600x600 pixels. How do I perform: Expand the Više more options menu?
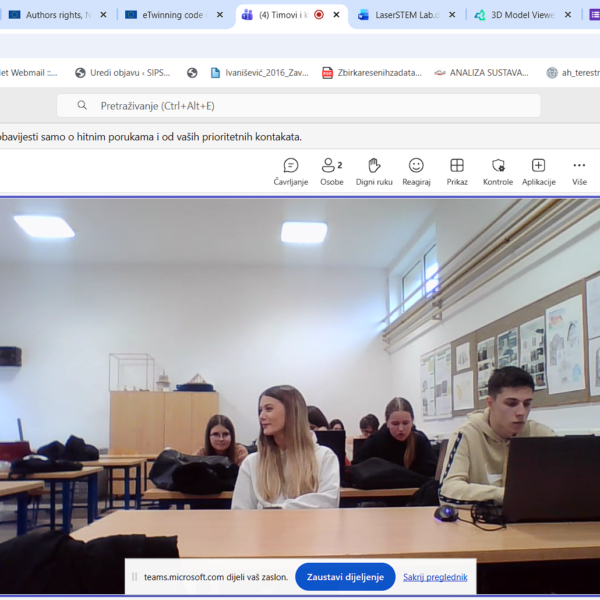[x=579, y=171]
